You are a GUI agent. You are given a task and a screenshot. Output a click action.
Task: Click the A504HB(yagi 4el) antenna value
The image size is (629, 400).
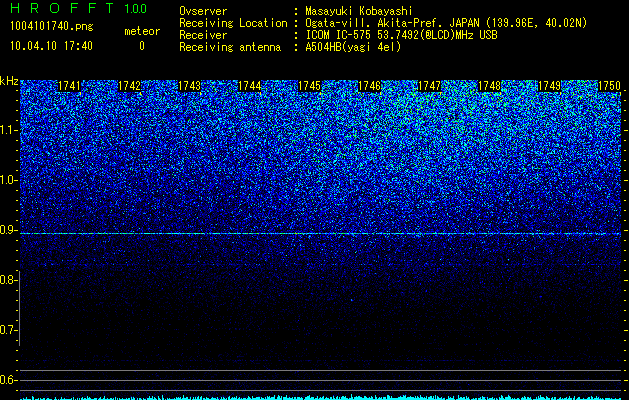tap(353, 47)
